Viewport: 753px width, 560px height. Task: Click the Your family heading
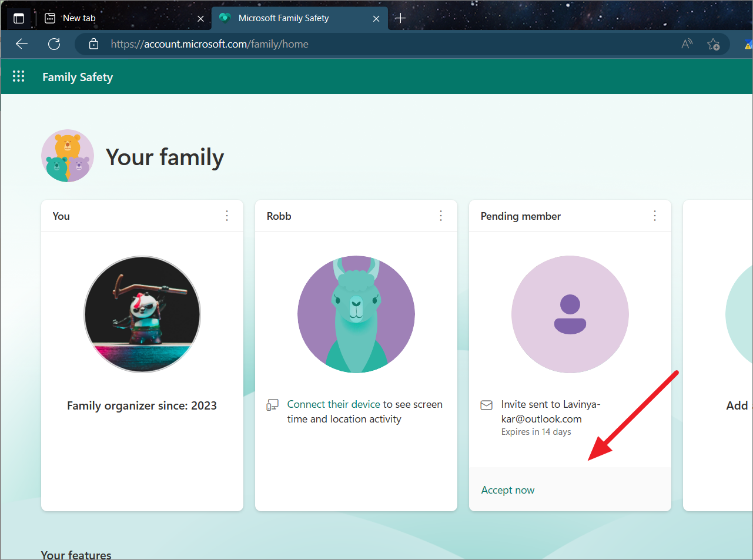[165, 157]
